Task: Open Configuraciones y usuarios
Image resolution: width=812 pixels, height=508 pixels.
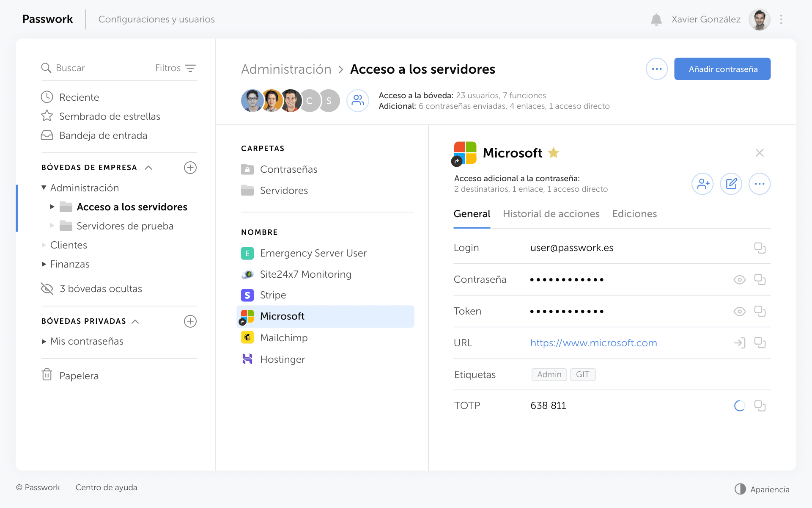Action: tap(156, 19)
